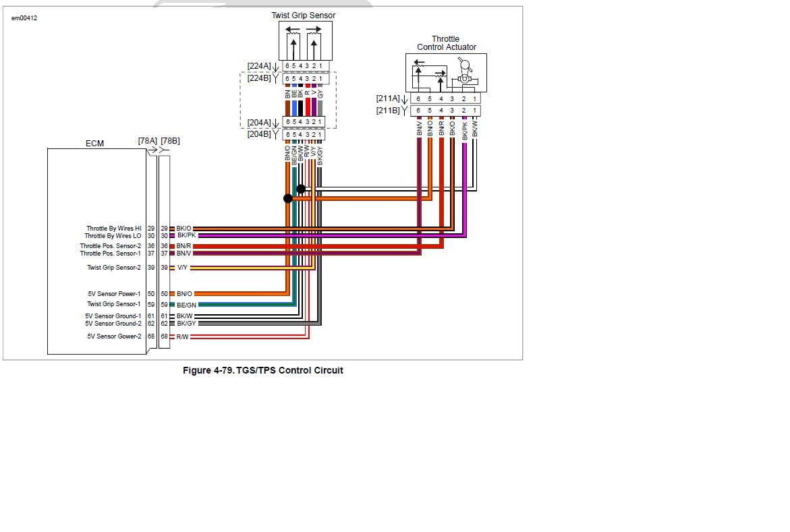Screen dimensions: 790x532
Task: Select the [211A] connector label
Action: click(x=388, y=98)
